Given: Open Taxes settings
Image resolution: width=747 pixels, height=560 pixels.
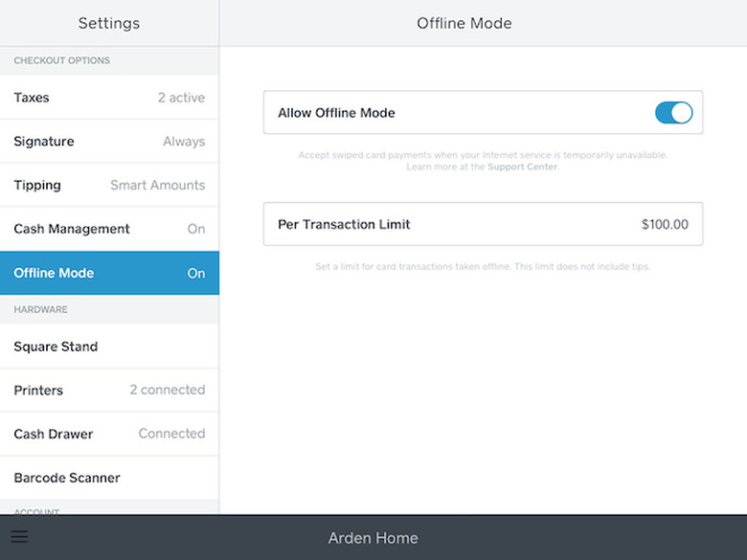Looking at the screenshot, I should pos(109,98).
